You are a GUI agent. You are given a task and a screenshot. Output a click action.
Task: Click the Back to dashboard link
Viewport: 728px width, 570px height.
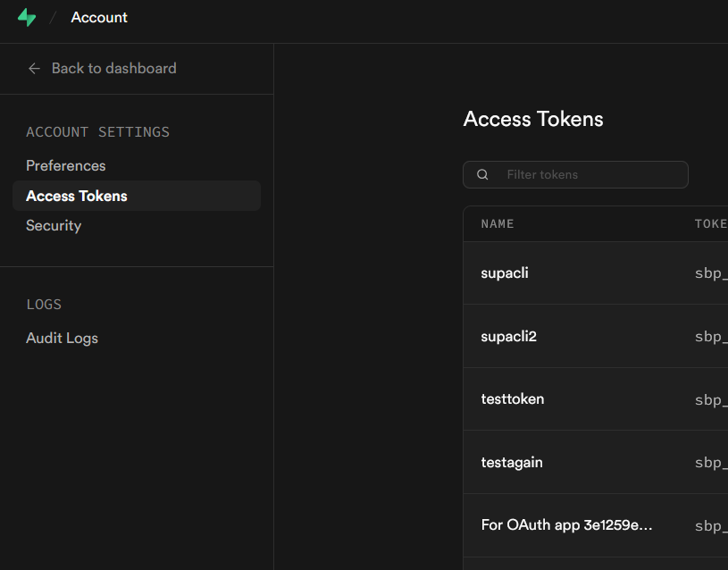tap(113, 68)
